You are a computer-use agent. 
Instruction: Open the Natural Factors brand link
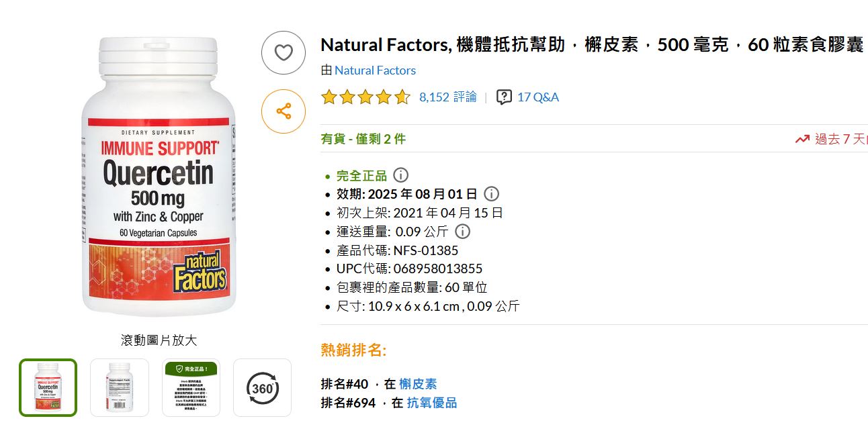tap(375, 70)
